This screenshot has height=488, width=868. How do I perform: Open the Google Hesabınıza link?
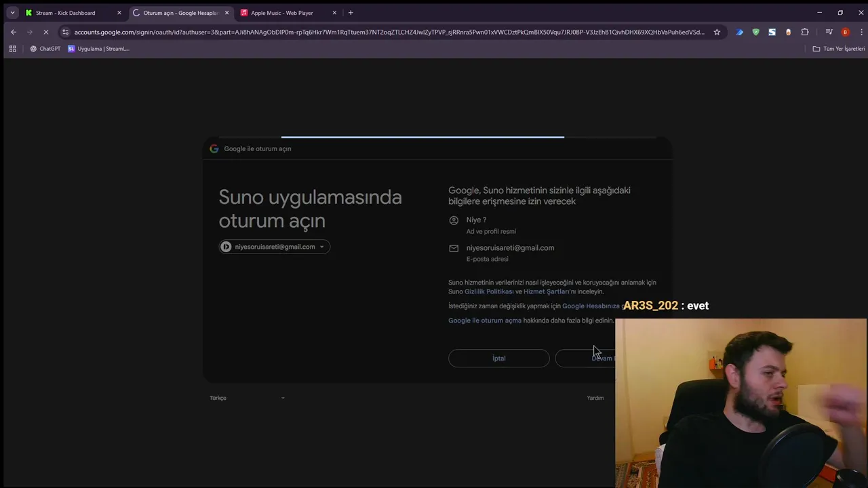tap(591, 306)
